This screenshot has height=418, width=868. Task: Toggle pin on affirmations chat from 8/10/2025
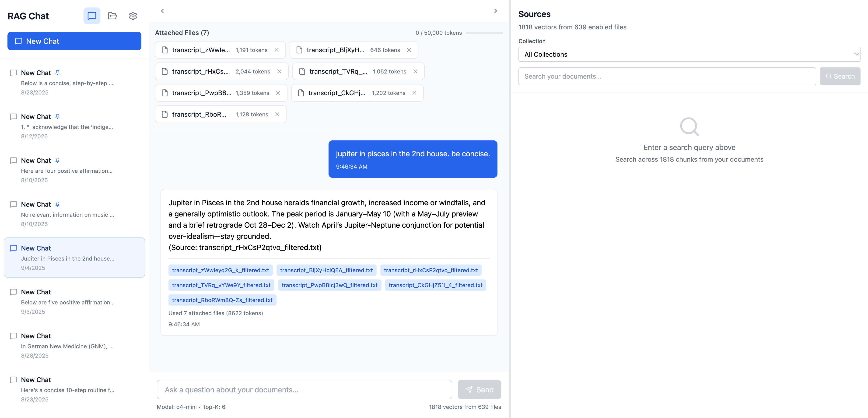pos(57,160)
